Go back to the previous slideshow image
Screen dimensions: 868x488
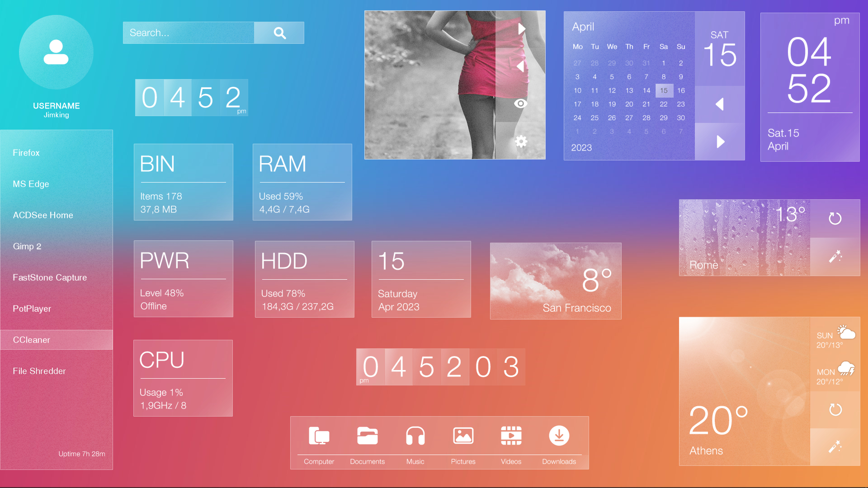click(521, 66)
